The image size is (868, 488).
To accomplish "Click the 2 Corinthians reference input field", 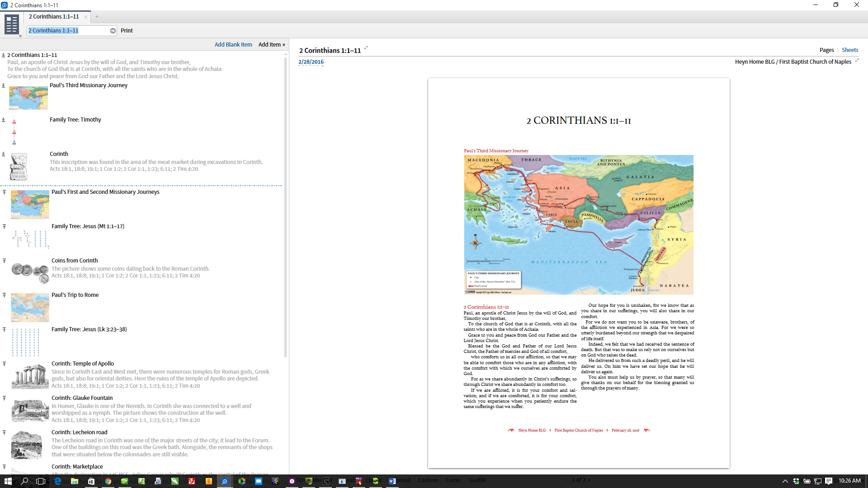I will 68,31.
